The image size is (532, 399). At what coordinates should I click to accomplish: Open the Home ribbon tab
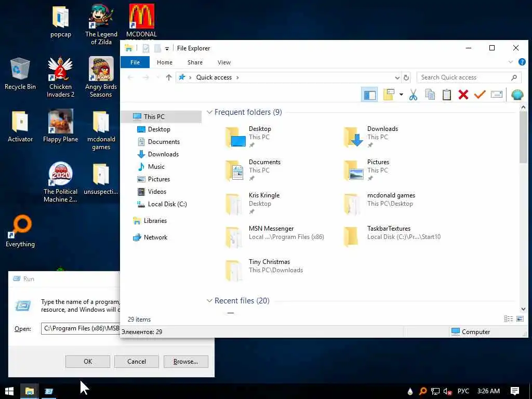[x=165, y=62]
